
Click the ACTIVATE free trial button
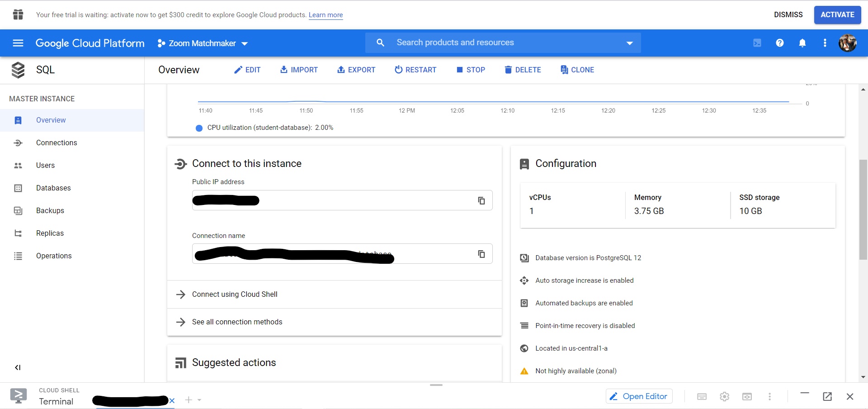tap(837, 14)
